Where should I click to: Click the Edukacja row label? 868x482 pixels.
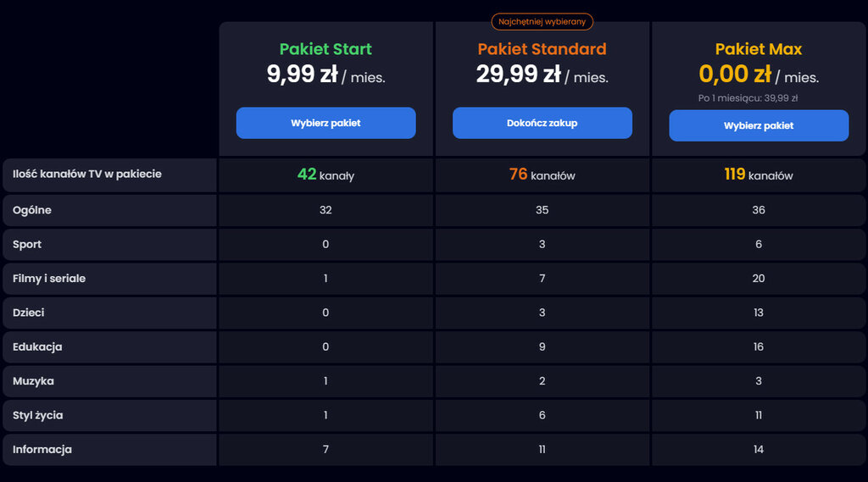[x=37, y=347]
